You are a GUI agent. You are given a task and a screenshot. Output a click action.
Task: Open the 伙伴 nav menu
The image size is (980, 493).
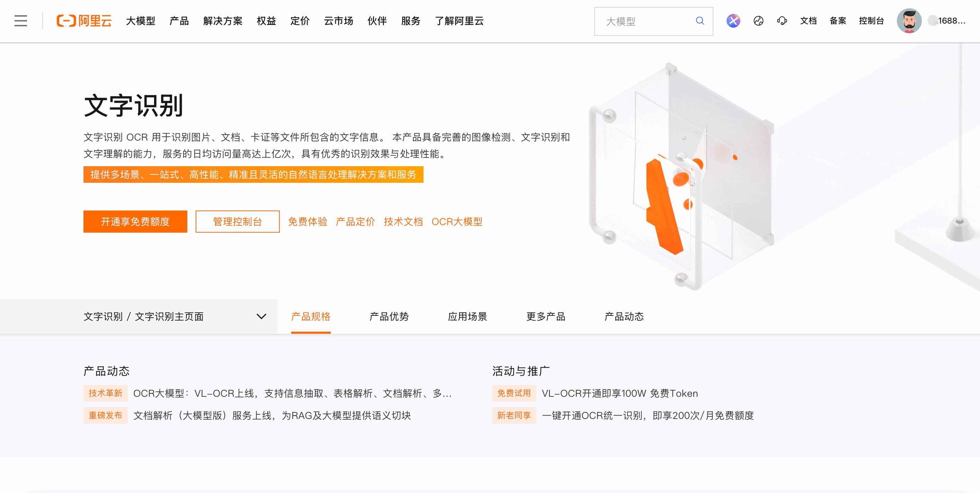[x=377, y=21]
